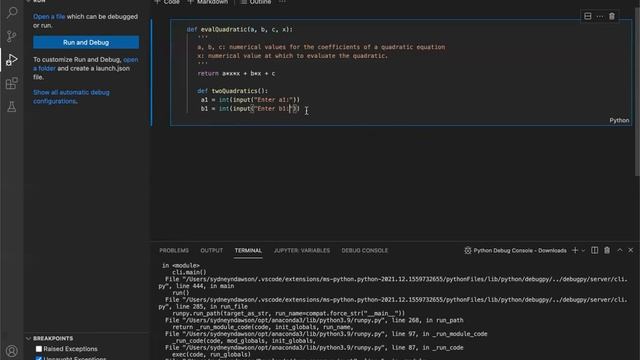Viewport: 640px width, 360px height.
Task: Click the 'a1 = int(input' code line
Action: tap(250, 100)
